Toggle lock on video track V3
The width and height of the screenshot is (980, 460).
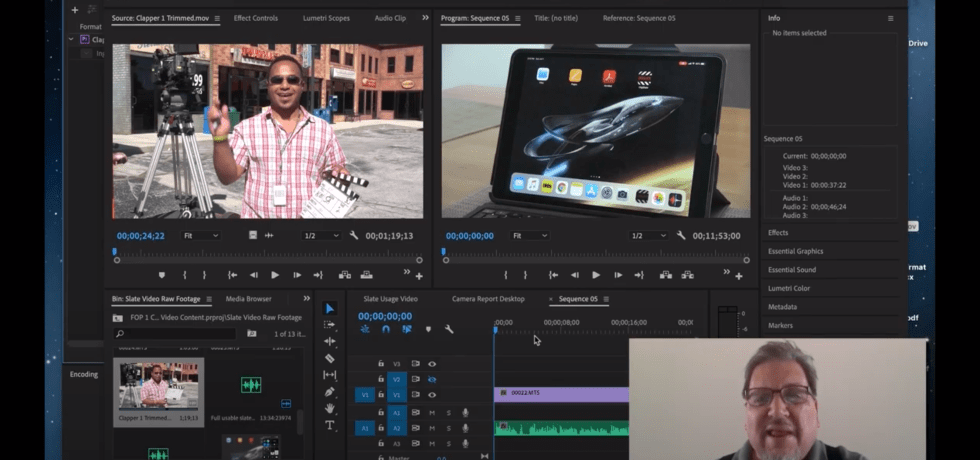coord(381,364)
